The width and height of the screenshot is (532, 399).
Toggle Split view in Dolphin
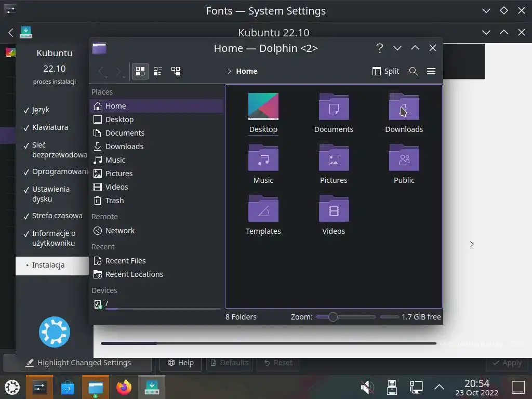tap(386, 71)
